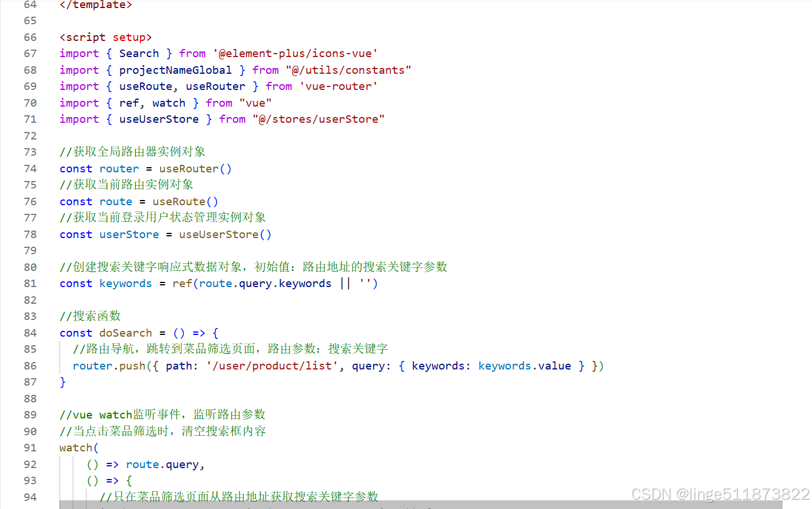812x509 pixels.
Task: Click the horizontal scrollbar at the bottom
Action: click(420, 505)
